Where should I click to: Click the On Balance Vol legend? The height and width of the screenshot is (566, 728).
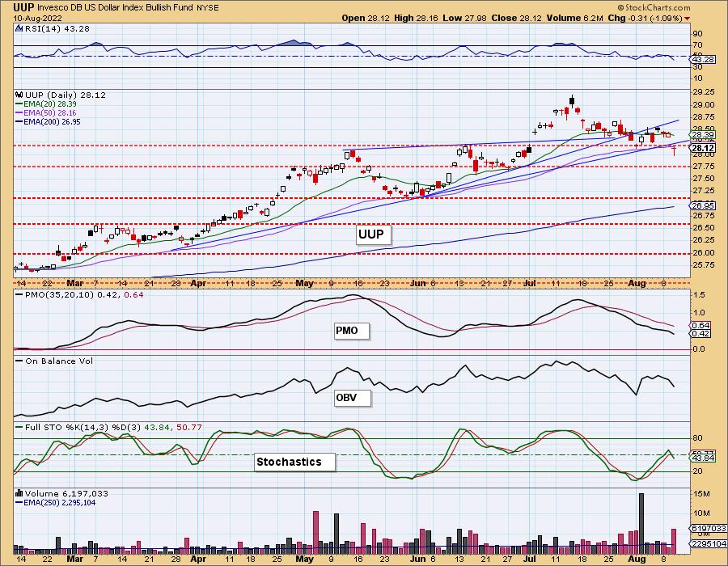coord(59,361)
